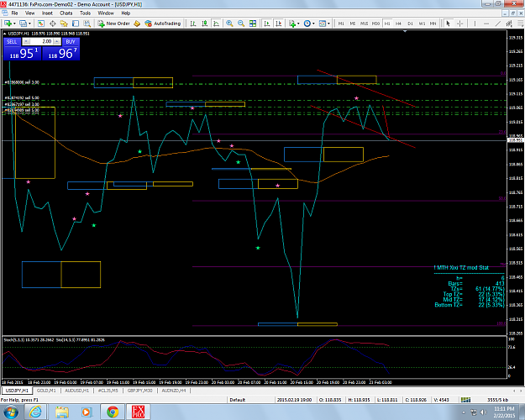The width and height of the screenshot is (525, 420).
Task: Toggle AutoTrading on or off
Action: (162, 24)
